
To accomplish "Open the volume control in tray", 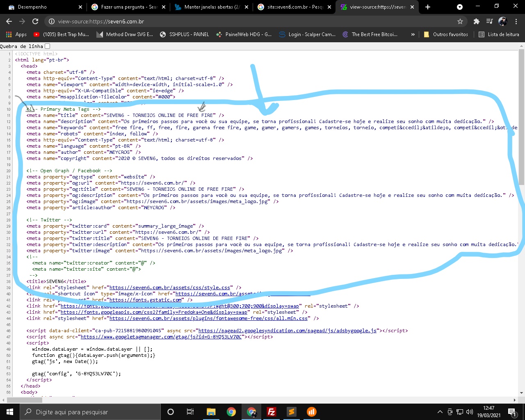I will click(470, 412).
